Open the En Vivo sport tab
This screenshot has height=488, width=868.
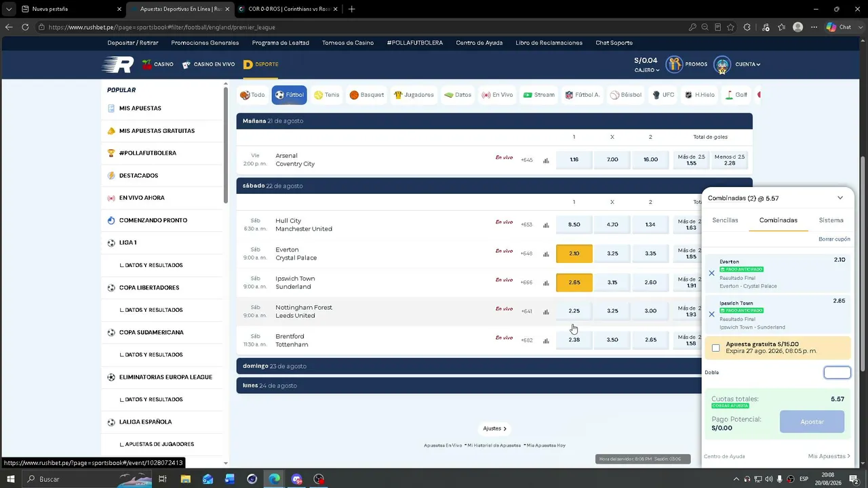(497, 95)
